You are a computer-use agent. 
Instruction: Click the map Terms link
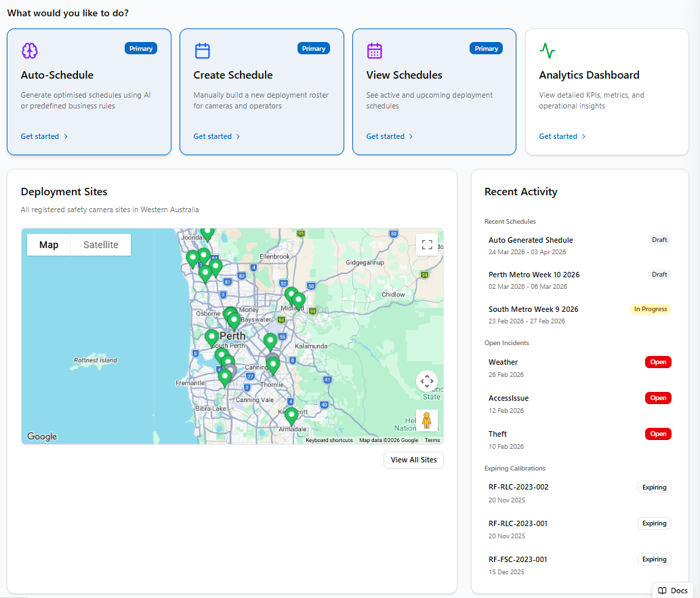point(432,440)
